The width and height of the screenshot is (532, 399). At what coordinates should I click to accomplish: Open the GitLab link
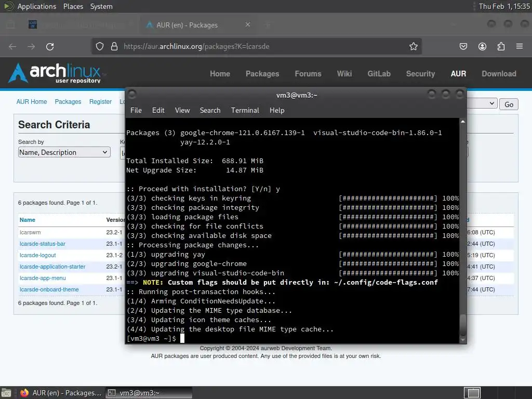(x=379, y=74)
